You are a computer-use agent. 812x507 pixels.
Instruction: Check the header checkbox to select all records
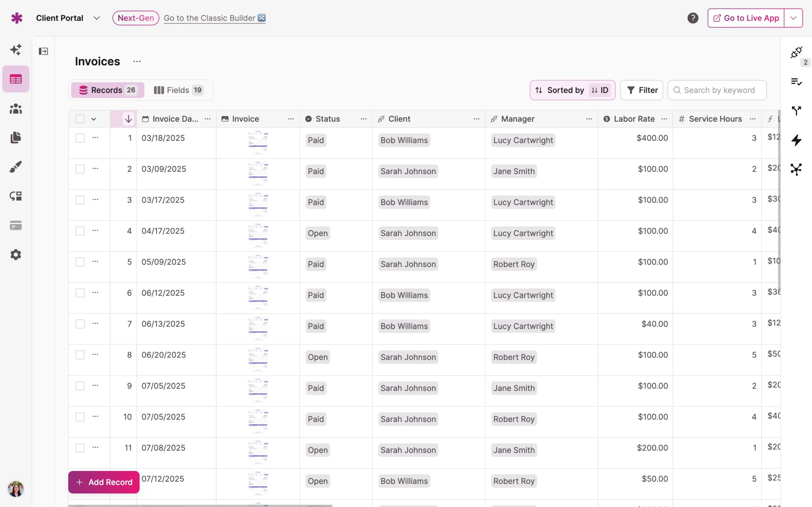(x=80, y=119)
